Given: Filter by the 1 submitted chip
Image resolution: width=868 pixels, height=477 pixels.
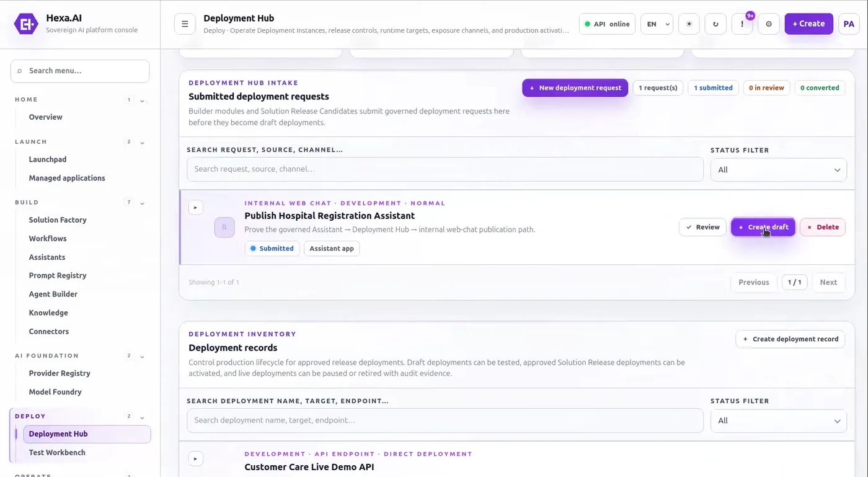Looking at the screenshot, I should [x=713, y=87].
